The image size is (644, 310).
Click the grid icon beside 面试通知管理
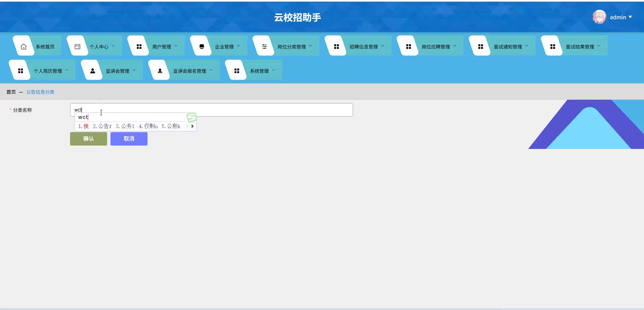pyautogui.click(x=481, y=46)
